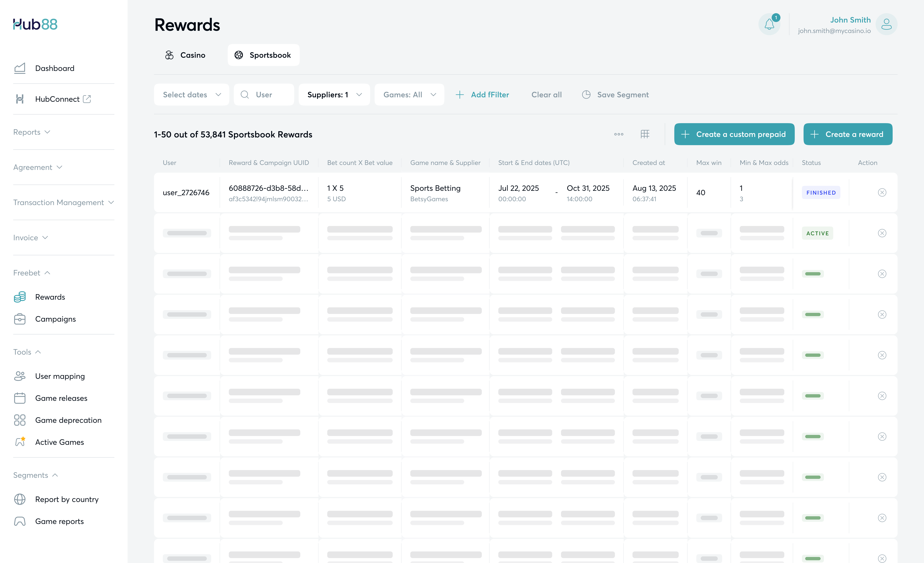Expand the Games: All dropdown

(x=409, y=95)
